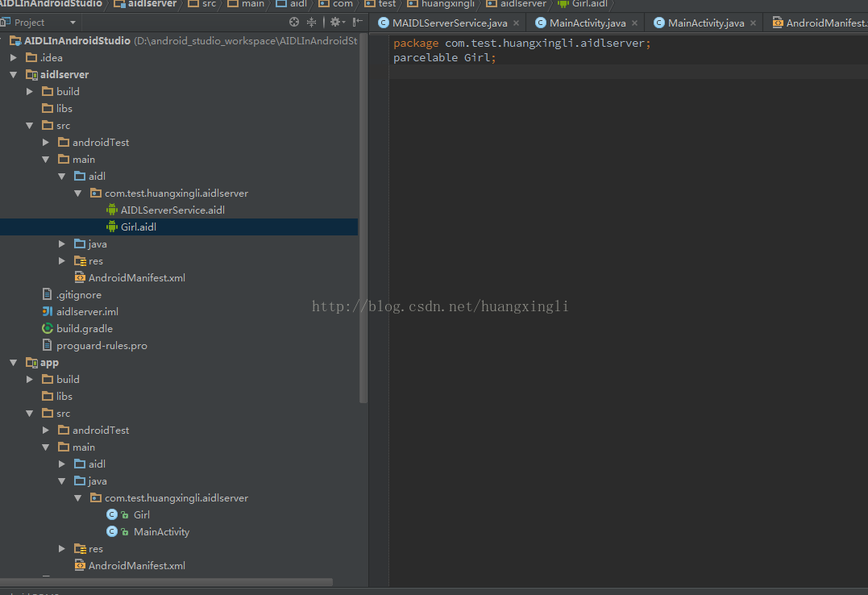Expand androidTest under aidlserver
The image size is (868, 595).
click(46, 143)
